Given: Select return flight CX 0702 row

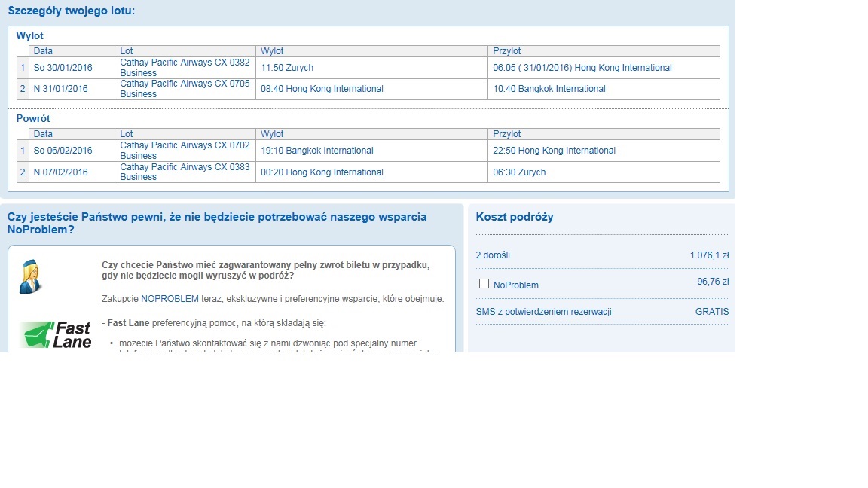Looking at the screenshot, I should click(368, 151).
